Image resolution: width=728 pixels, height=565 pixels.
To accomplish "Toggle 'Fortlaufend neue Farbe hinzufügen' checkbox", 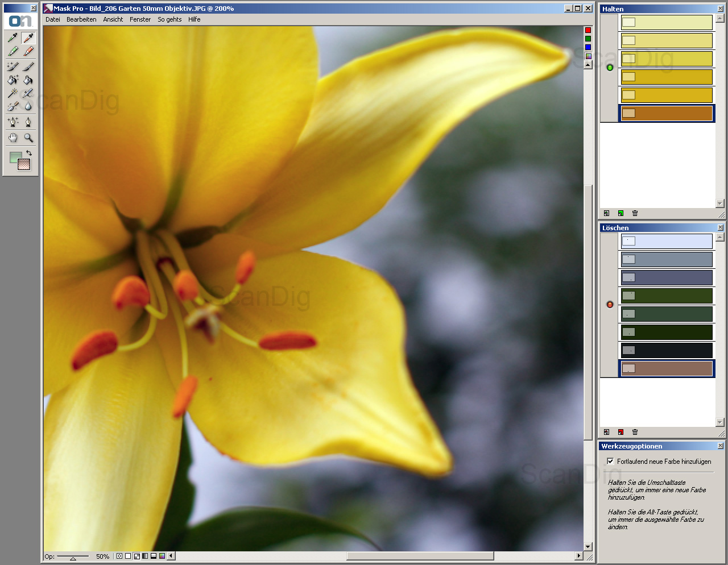I will click(x=610, y=462).
